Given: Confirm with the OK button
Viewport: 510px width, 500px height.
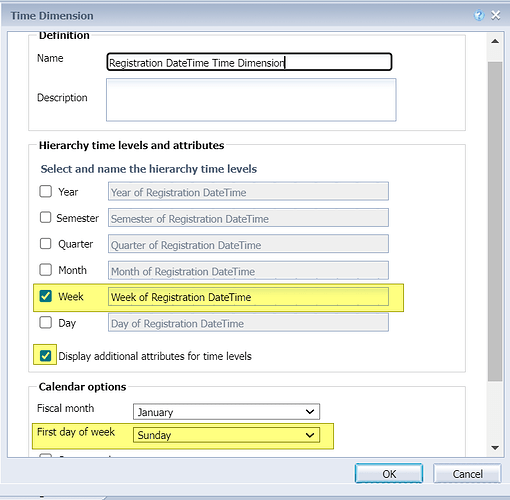Looking at the screenshot, I should tap(389, 473).
